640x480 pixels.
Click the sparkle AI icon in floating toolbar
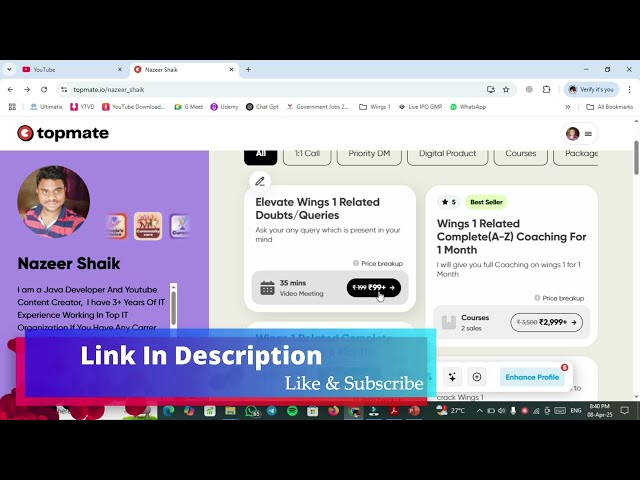[x=452, y=377]
